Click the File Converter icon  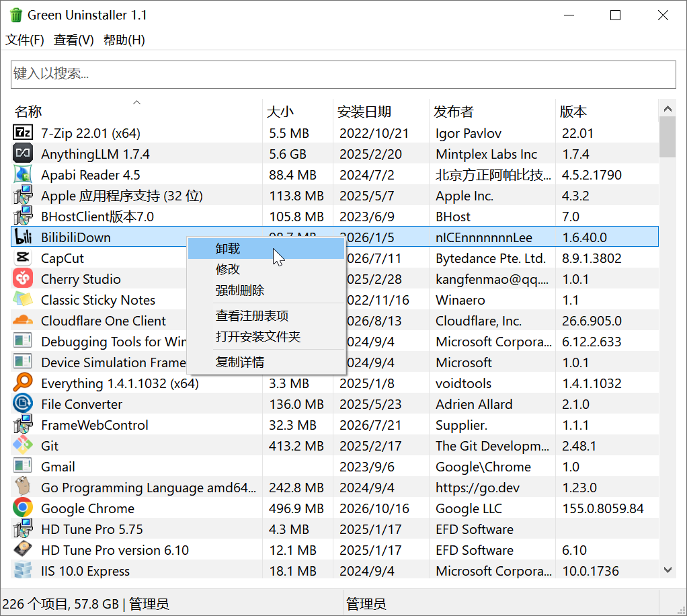(x=23, y=403)
